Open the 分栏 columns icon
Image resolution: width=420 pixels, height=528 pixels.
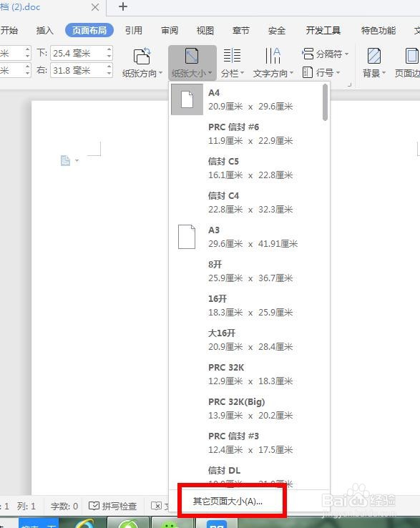pyautogui.click(x=232, y=56)
